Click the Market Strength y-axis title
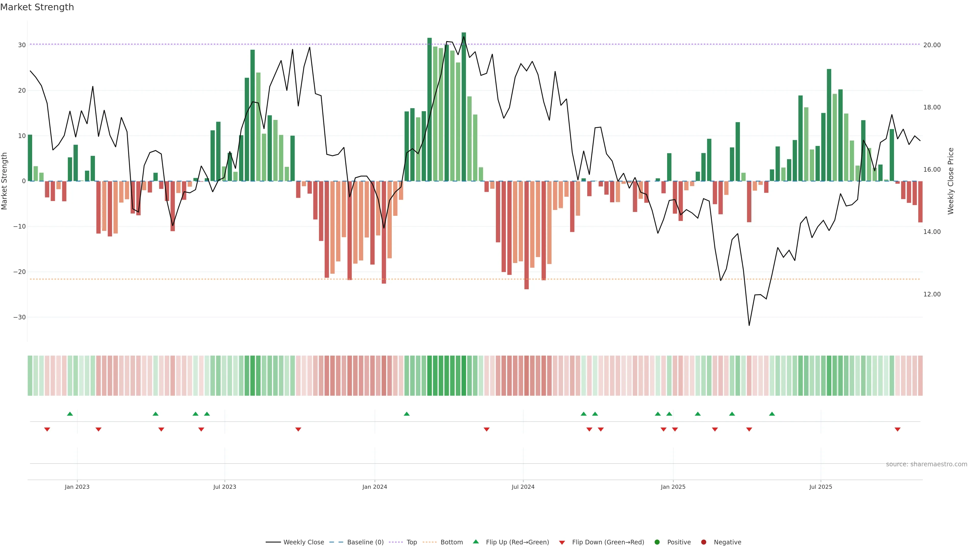Screen dimensions: 980x551 point(5,181)
